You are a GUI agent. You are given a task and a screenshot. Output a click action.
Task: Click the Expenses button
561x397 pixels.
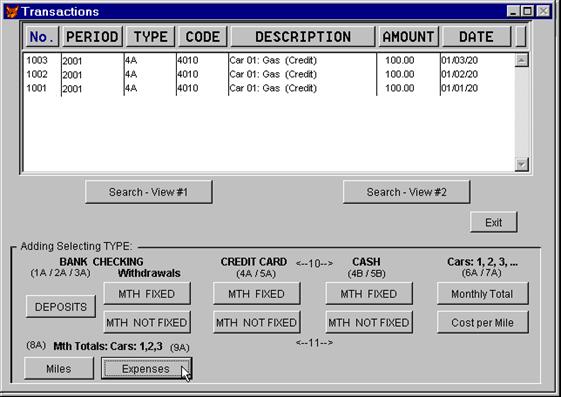tap(146, 368)
